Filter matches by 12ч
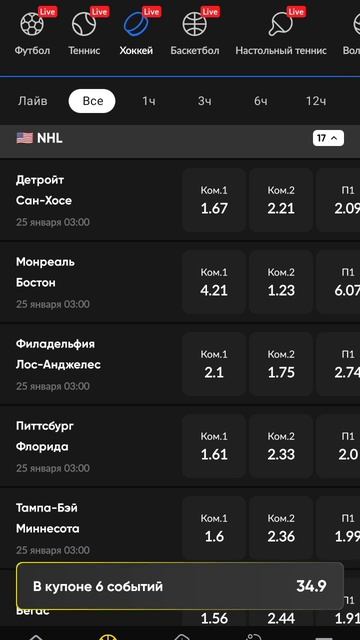Screen dimensions: 360x640 (x=316, y=101)
